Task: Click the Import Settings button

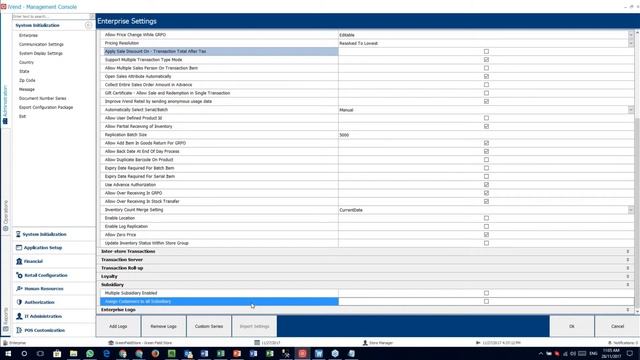Action: click(254, 326)
